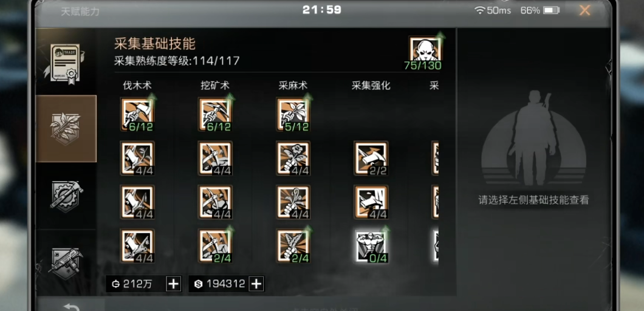Select the 采集强化 skill icon showing 4/4
644x311 pixels.
point(371,202)
